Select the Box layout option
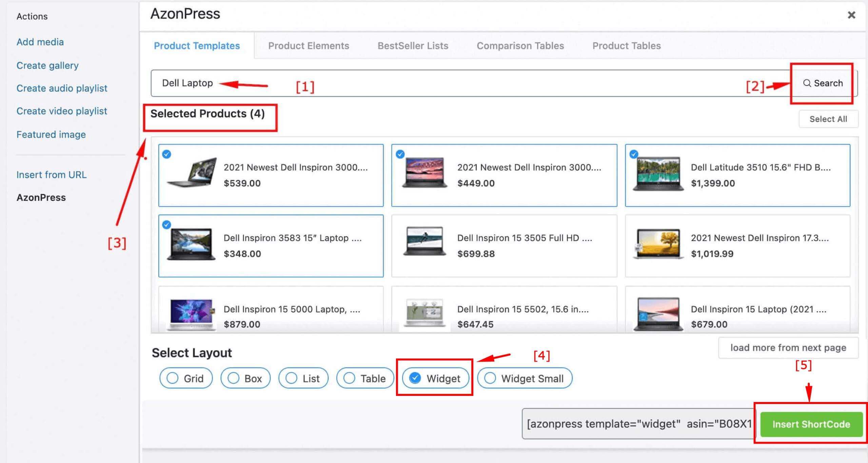 [245, 378]
